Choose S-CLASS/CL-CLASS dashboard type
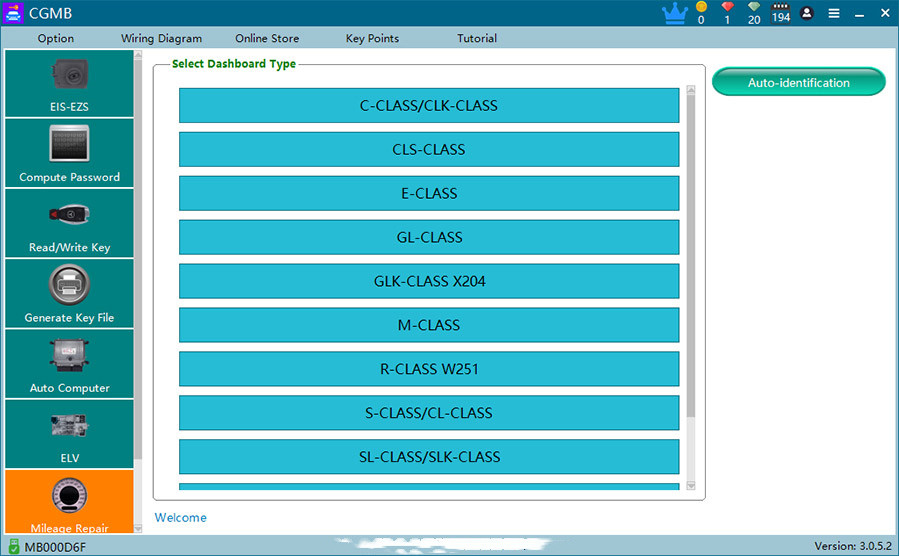The image size is (900, 556). tap(429, 413)
